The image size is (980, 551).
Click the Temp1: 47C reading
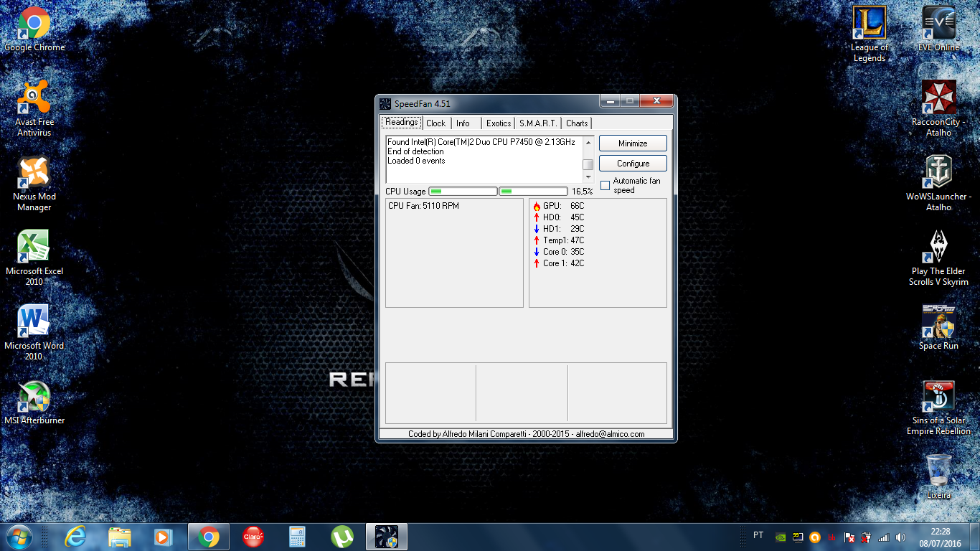558,240
